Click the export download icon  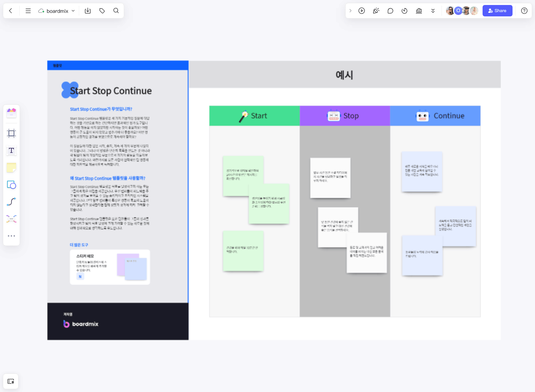pos(88,11)
